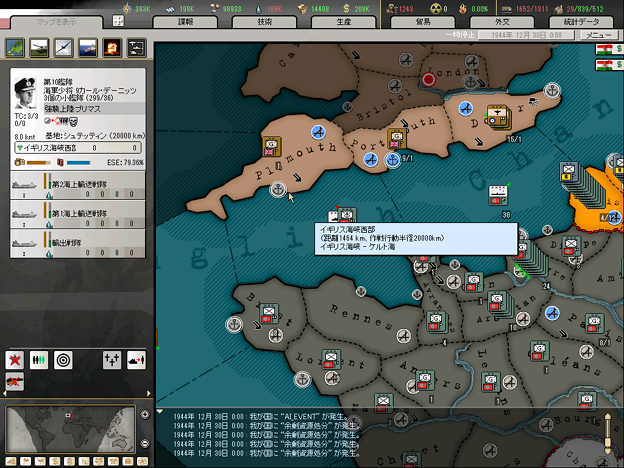Open the 技術 (Technology) tab
The width and height of the screenshot is (624, 468).
click(265, 22)
